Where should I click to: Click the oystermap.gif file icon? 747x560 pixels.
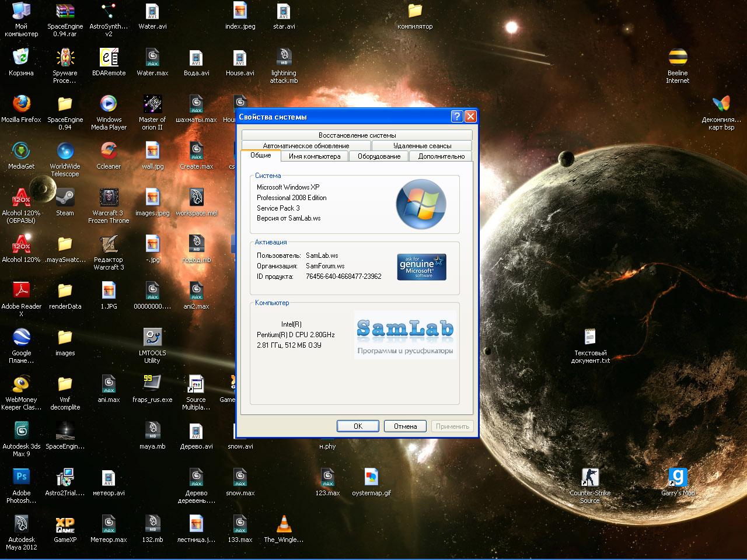click(x=371, y=477)
